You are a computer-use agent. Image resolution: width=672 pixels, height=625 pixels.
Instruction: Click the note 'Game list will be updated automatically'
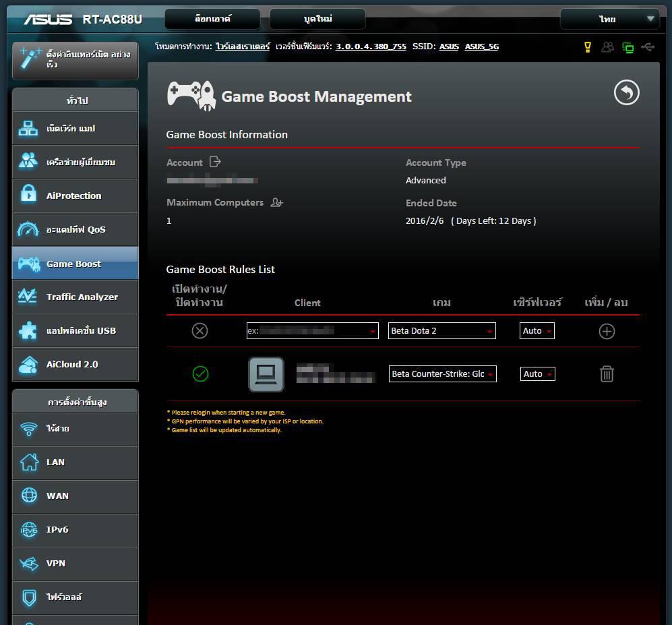pyautogui.click(x=226, y=430)
